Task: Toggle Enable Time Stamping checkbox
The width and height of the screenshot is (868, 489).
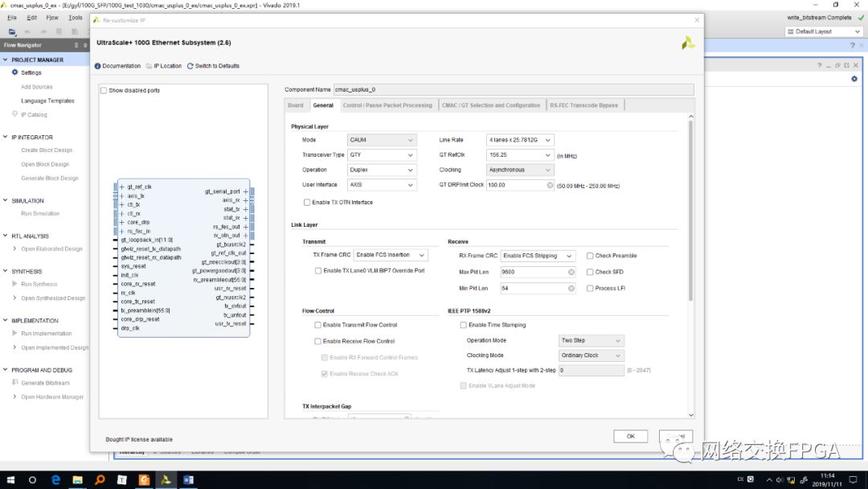Action: pos(464,325)
